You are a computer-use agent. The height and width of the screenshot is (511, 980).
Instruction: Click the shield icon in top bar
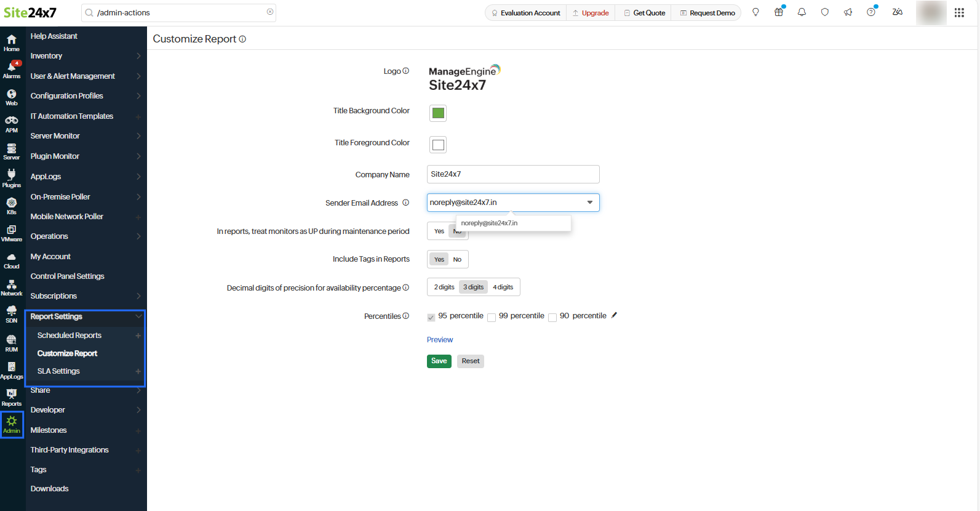[825, 12]
